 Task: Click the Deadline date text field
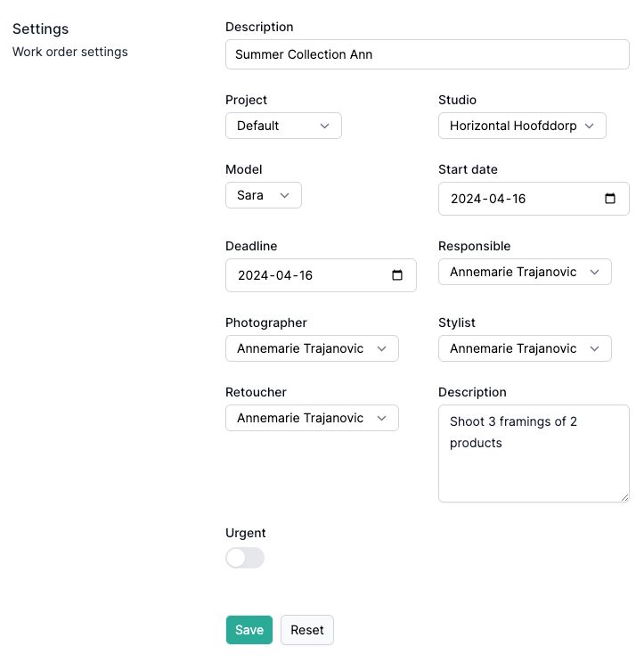(x=321, y=275)
